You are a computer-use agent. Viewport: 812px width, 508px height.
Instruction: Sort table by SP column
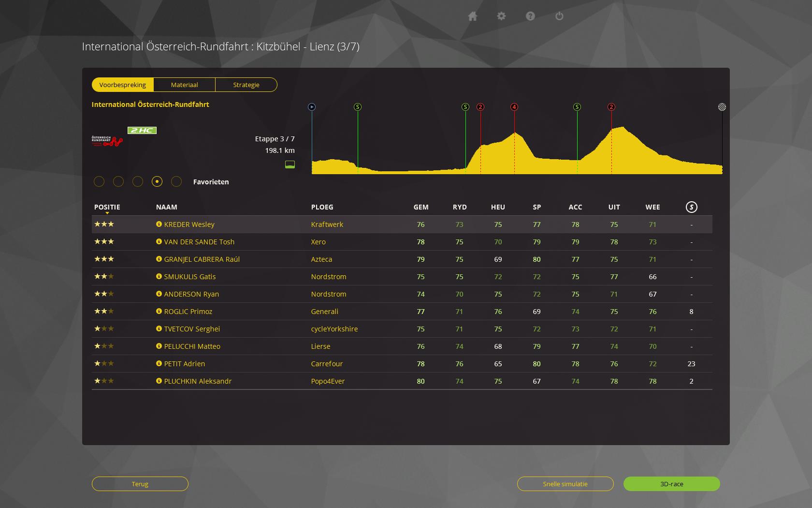tap(536, 207)
